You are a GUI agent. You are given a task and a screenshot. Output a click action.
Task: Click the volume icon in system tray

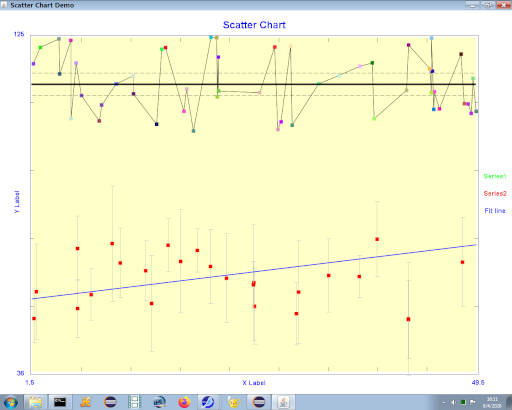coord(454,402)
